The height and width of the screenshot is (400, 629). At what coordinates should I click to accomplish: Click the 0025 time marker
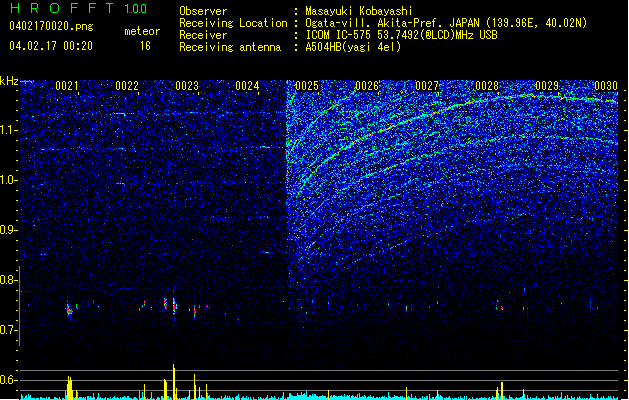click(307, 86)
